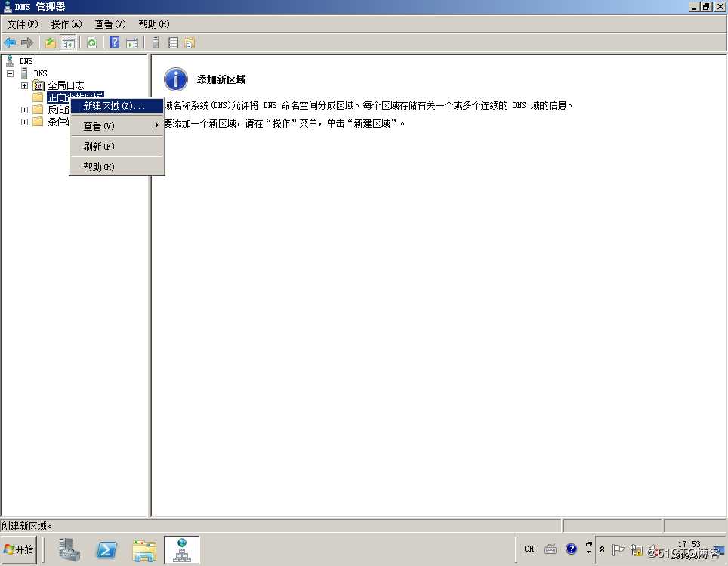The width and height of the screenshot is (728, 566).
Task: Click the list page toolbar icon
Action: click(173, 43)
